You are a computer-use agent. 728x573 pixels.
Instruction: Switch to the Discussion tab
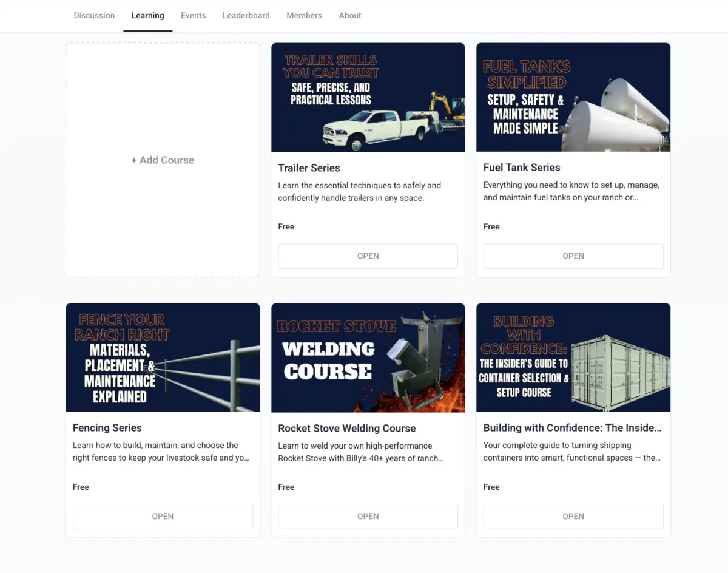(94, 16)
